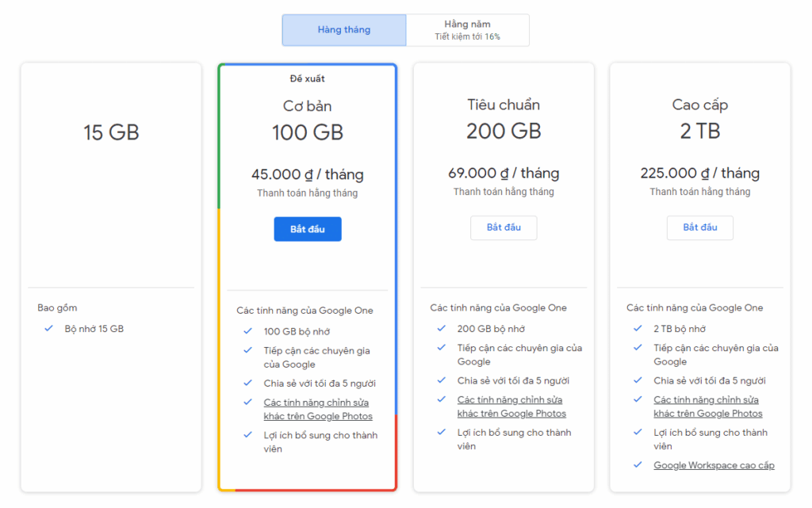
Task: Click checkmark beside Google Workspace cao cấp
Action: point(638,464)
